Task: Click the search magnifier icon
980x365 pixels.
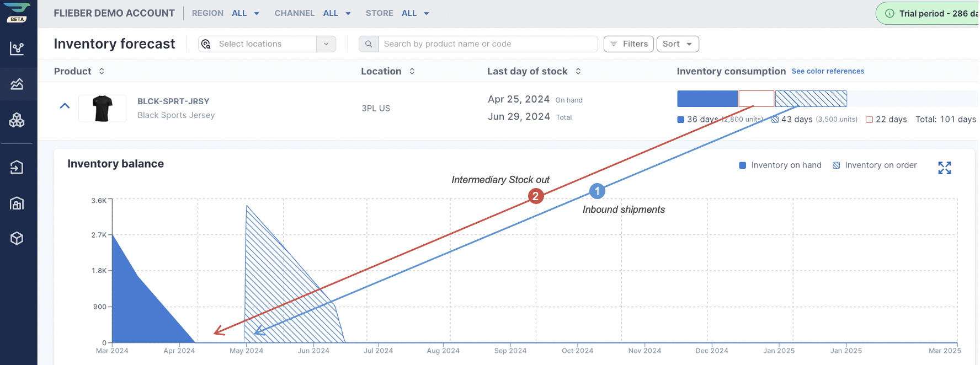Action: (369, 44)
